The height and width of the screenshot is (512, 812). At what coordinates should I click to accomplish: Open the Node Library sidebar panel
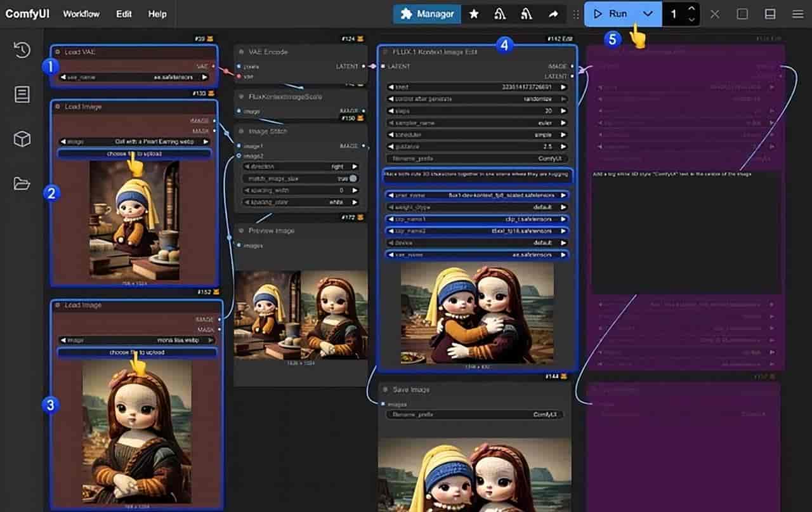click(22, 95)
